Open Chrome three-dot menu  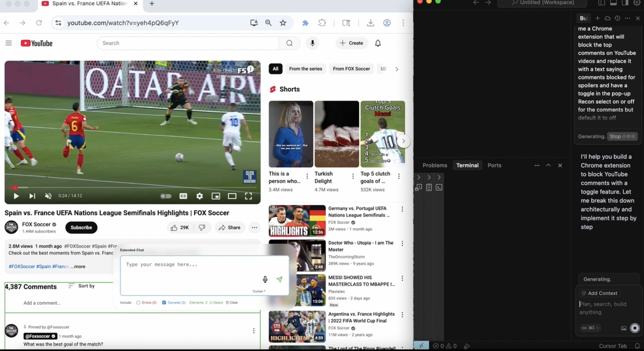click(403, 23)
